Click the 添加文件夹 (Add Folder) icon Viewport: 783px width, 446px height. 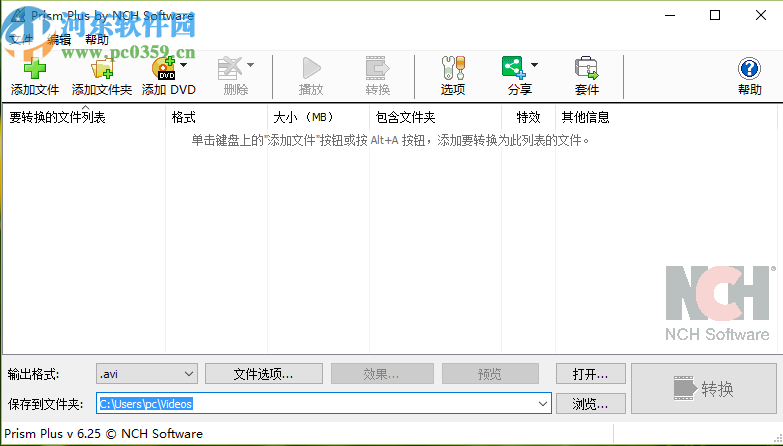coord(102,68)
